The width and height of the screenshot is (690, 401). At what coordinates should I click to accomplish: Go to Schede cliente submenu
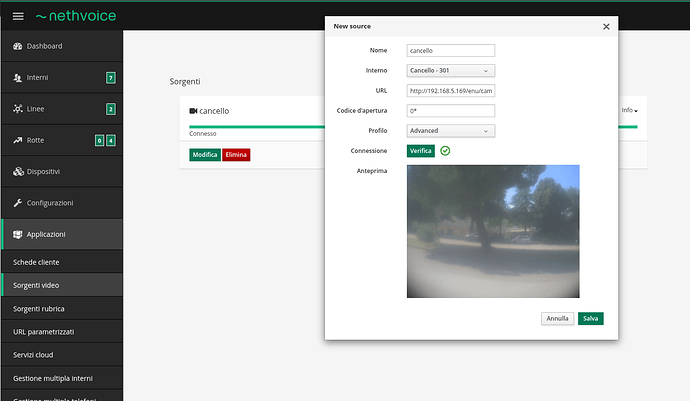coord(62,262)
